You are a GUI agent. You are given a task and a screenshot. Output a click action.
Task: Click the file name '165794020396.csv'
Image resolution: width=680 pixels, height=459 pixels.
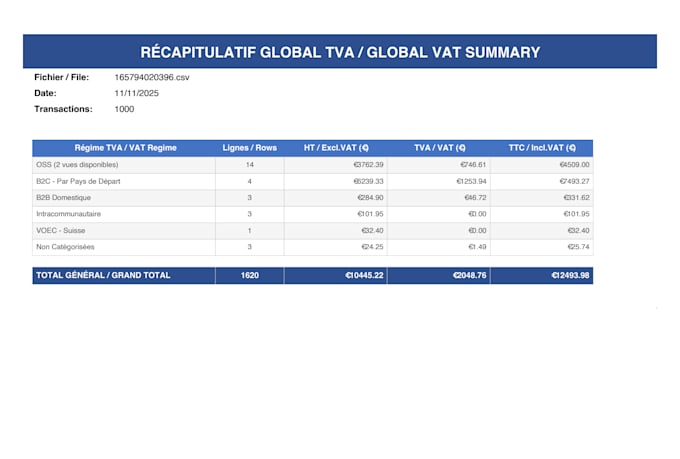[x=152, y=77]
